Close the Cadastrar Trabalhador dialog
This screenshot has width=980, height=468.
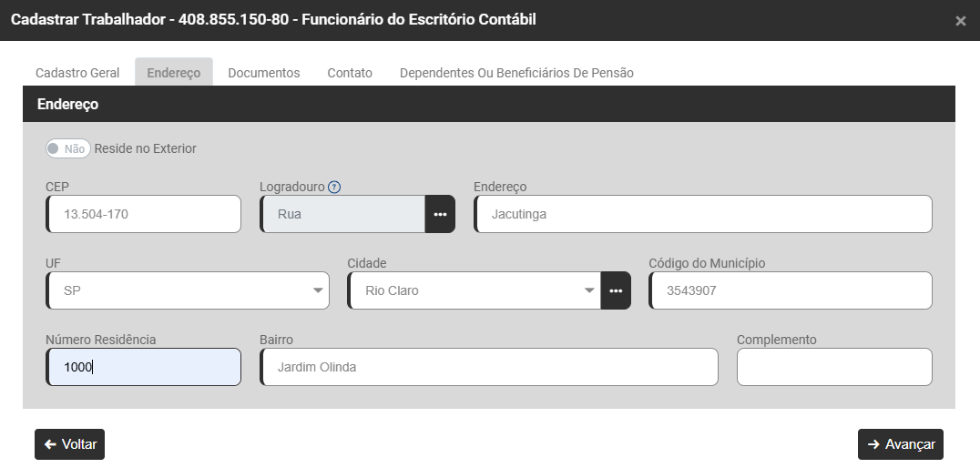point(961,21)
